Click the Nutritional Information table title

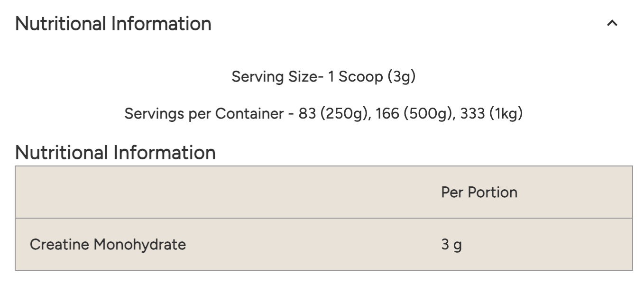coord(115,153)
